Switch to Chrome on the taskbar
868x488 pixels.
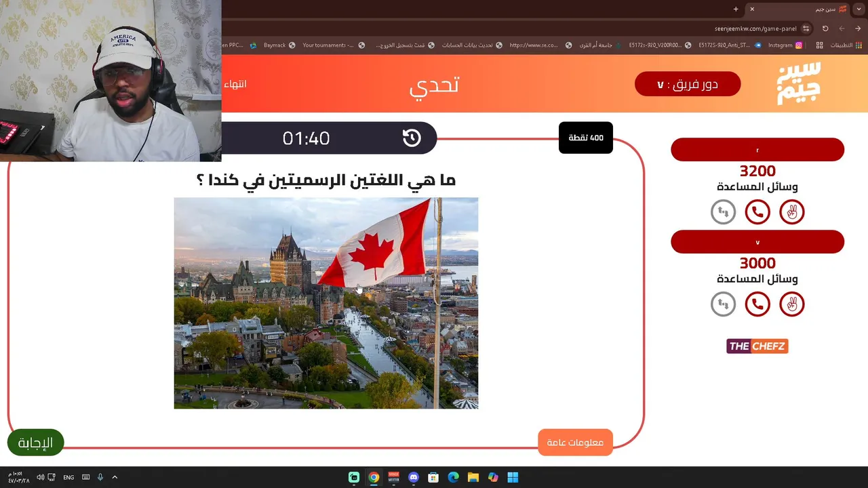(374, 477)
